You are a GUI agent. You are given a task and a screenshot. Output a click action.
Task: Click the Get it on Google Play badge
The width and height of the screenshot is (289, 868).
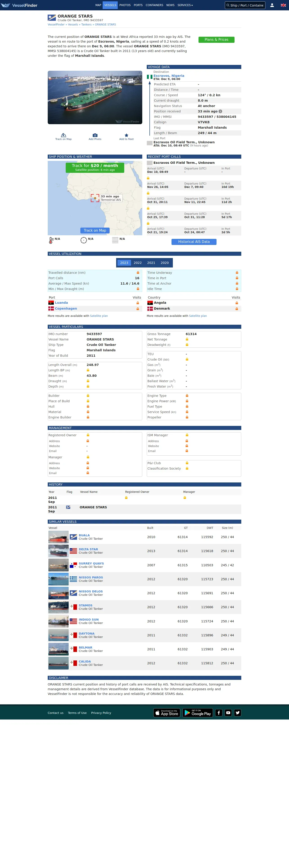[x=198, y=713]
